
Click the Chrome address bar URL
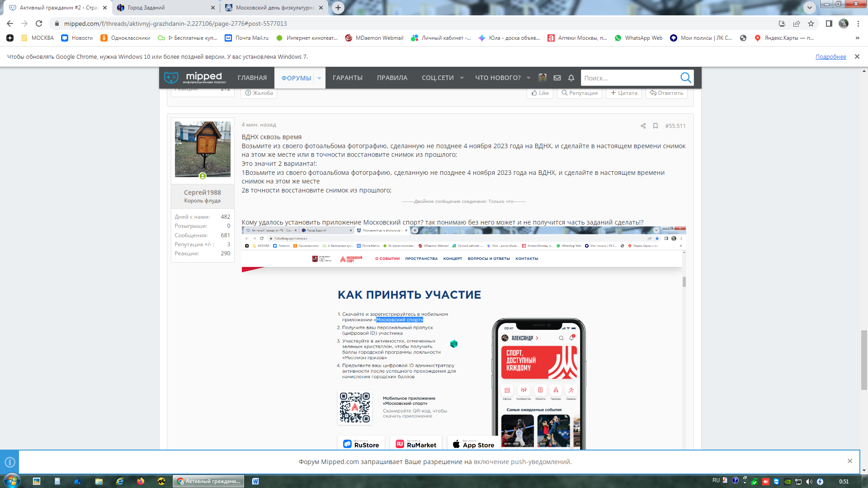pos(175,23)
